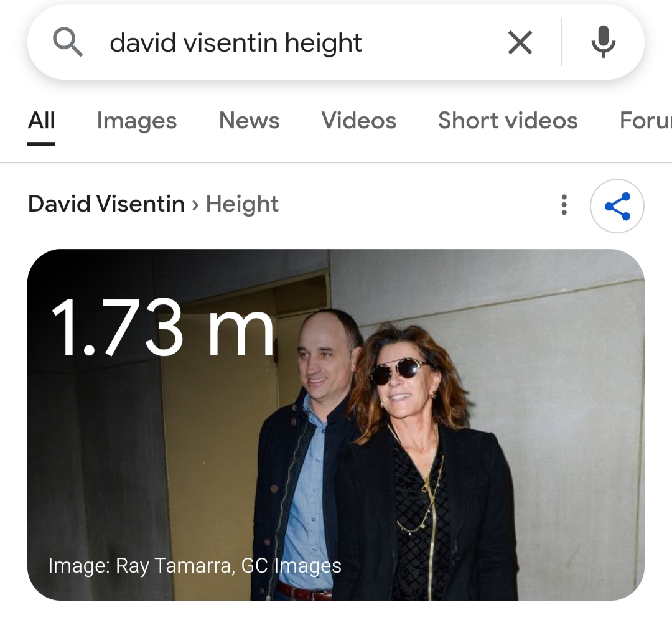Open the three-dot more options menu
Image resolution: width=672 pixels, height=628 pixels.
pos(564,205)
